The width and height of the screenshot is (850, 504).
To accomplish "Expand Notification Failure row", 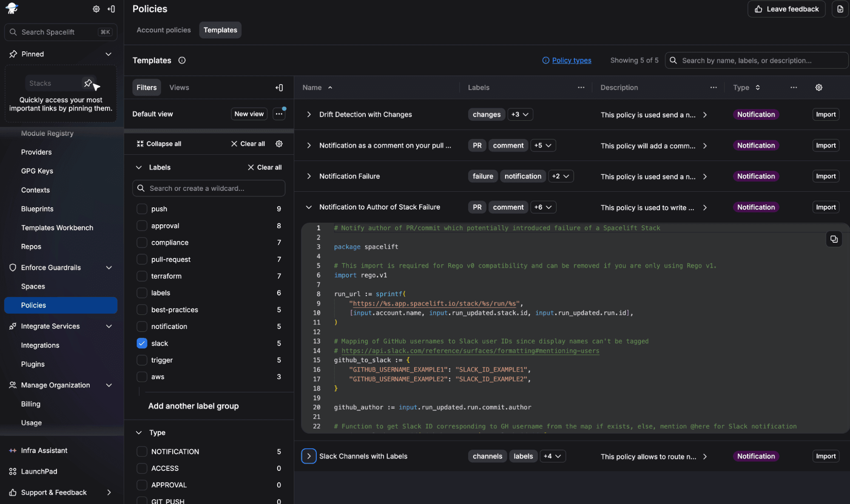I will pos(309,176).
